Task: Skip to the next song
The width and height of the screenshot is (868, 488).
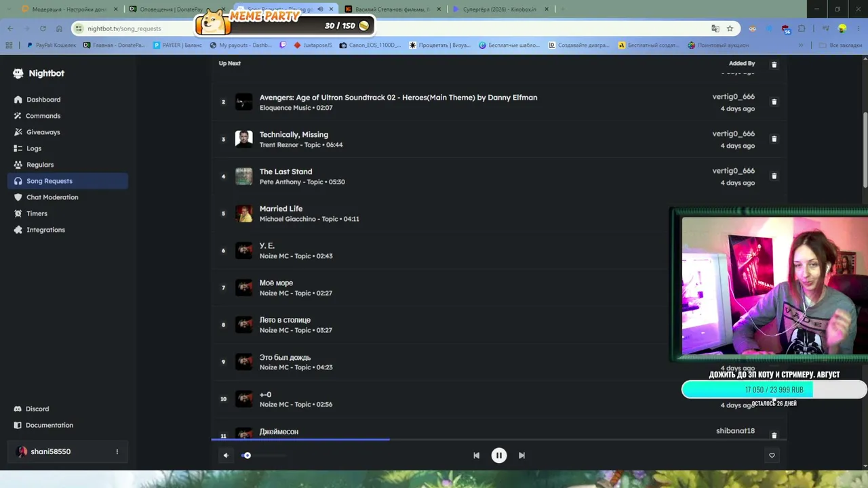Action: (521, 455)
